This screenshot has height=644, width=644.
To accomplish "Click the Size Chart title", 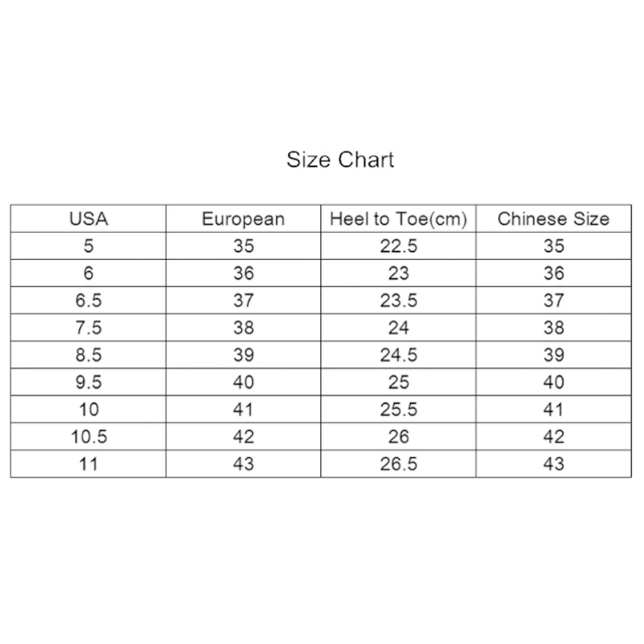I will (340, 159).
